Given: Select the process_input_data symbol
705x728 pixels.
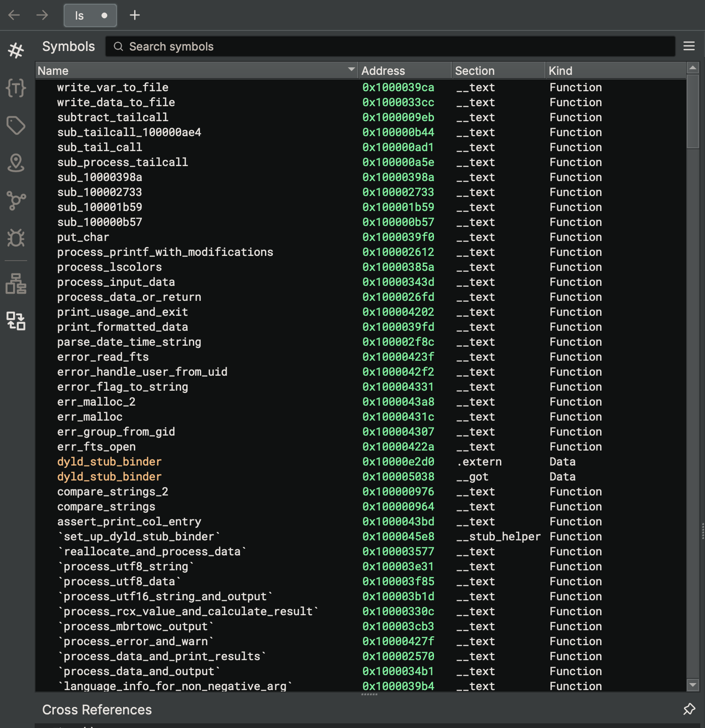Looking at the screenshot, I should (116, 282).
